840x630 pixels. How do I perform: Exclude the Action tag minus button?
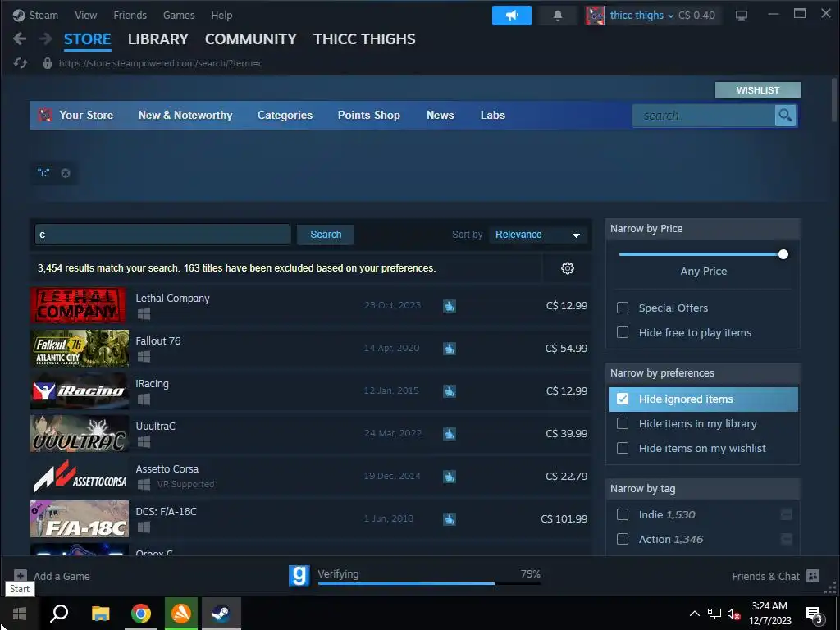click(x=787, y=539)
